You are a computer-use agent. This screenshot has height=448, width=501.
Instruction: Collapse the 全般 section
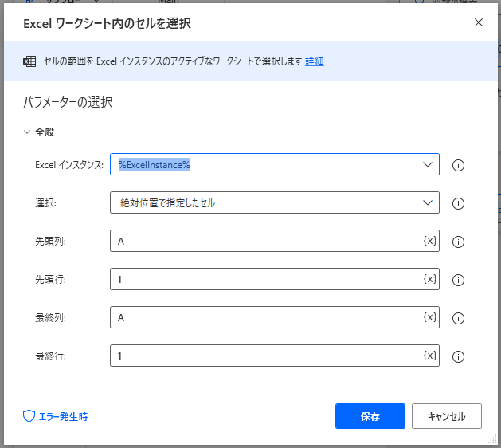pyautogui.click(x=28, y=132)
